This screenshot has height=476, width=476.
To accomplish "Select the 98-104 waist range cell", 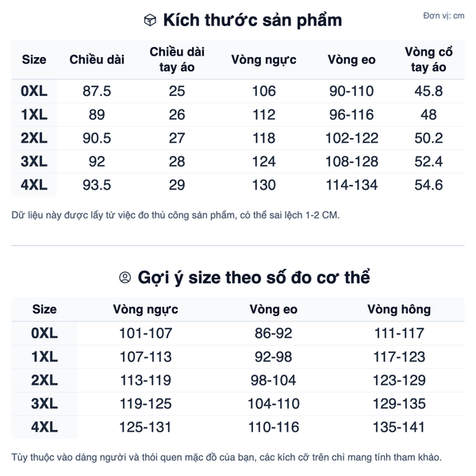I will point(274,381).
